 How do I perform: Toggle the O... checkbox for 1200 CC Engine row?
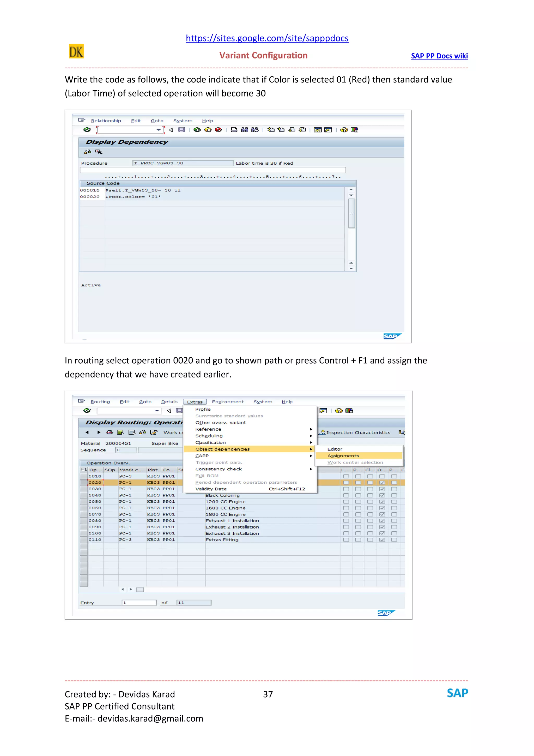(x=382, y=502)
